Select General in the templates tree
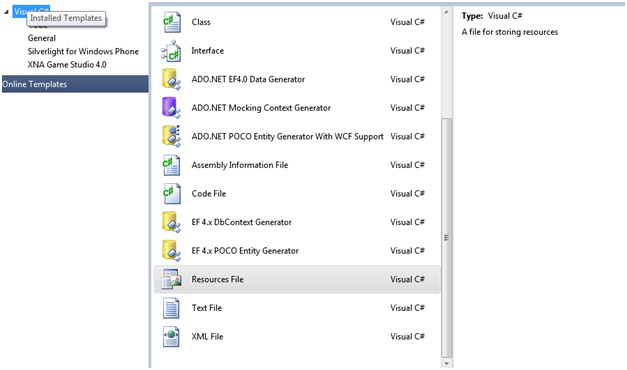The height and width of the screenshot is (370, 627). pyautogui.click(x=42, y=38)
